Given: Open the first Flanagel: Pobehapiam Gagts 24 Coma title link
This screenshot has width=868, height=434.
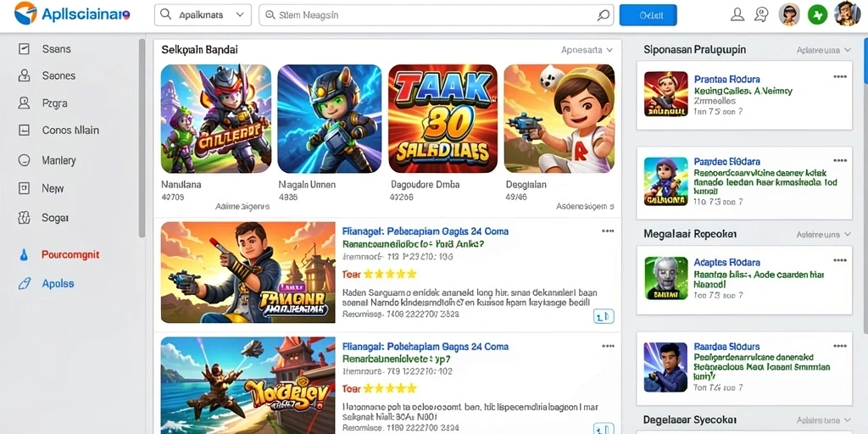Looking at the screenshot, I should click(426, 231).
